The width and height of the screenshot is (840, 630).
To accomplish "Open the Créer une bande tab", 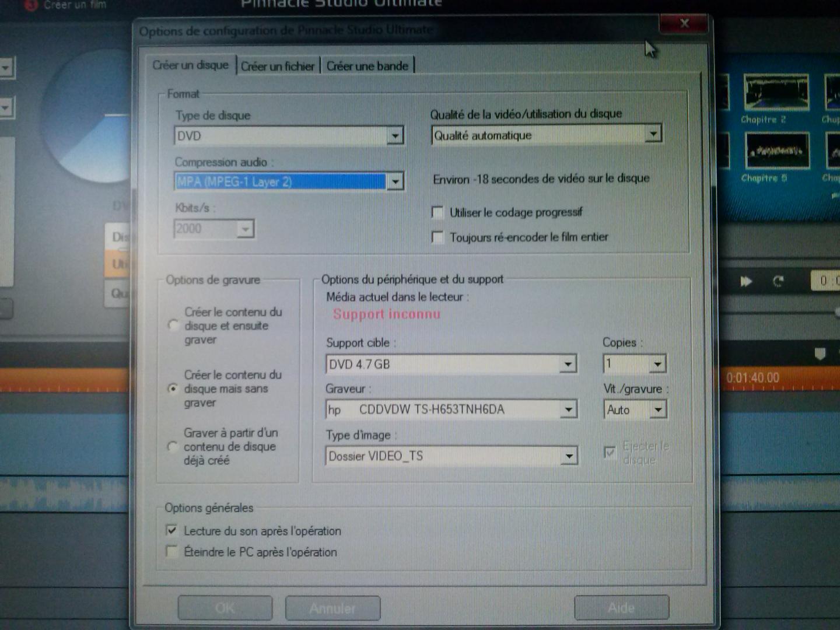I will pos(367,66).
